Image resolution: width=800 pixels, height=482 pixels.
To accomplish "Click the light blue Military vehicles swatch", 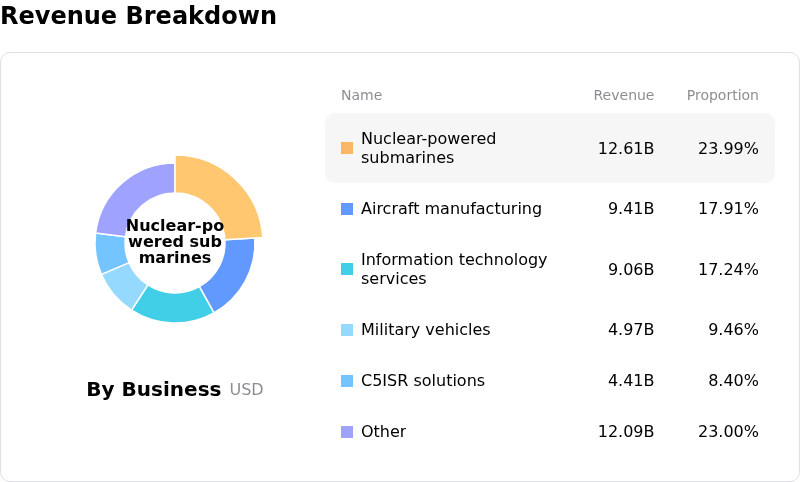I will pyautogui.click(x=347, y=330).
